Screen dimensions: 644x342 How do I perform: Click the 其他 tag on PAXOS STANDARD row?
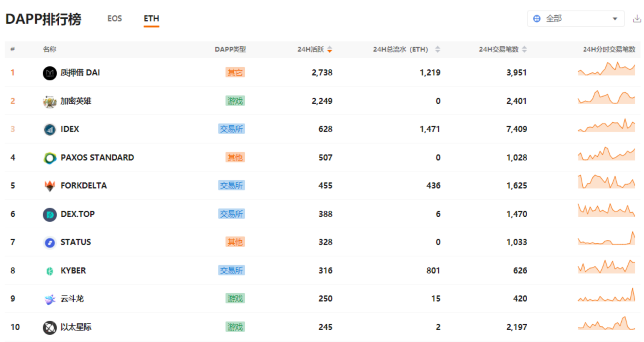point(235,158)
